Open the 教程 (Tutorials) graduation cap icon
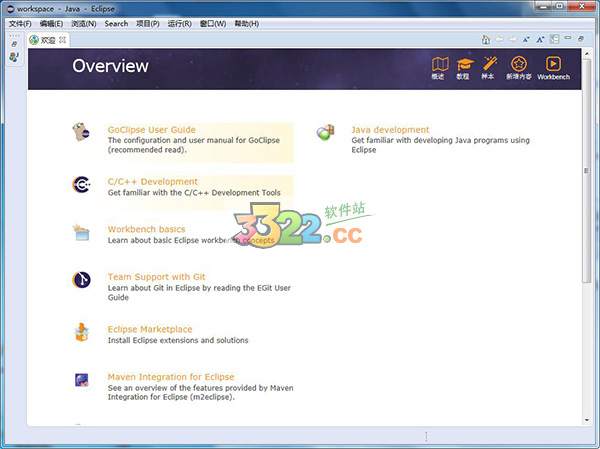Image resolution: width=600 pixels, height=449 pixels. pos(463,65)
